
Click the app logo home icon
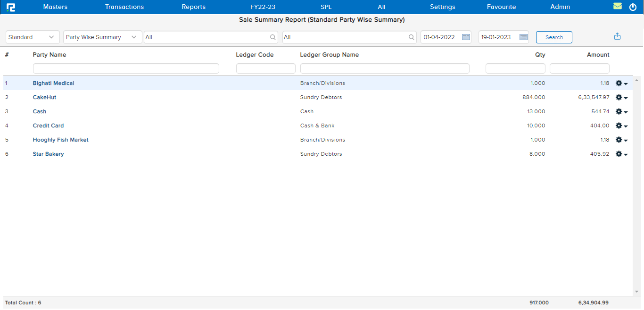tap(10, 7)
